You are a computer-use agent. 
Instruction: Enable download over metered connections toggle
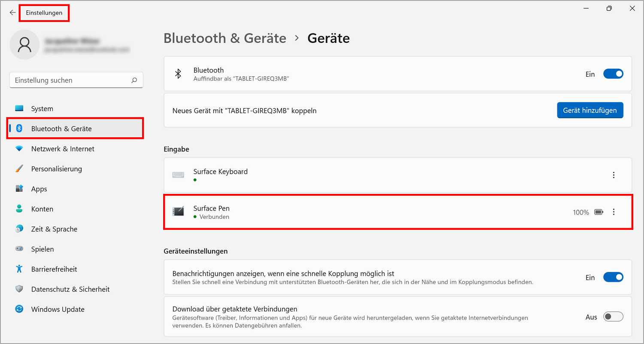click(x=613, y=317)
